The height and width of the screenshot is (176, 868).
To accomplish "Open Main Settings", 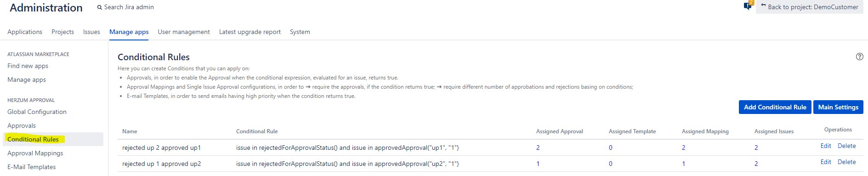I will [838, 107].
